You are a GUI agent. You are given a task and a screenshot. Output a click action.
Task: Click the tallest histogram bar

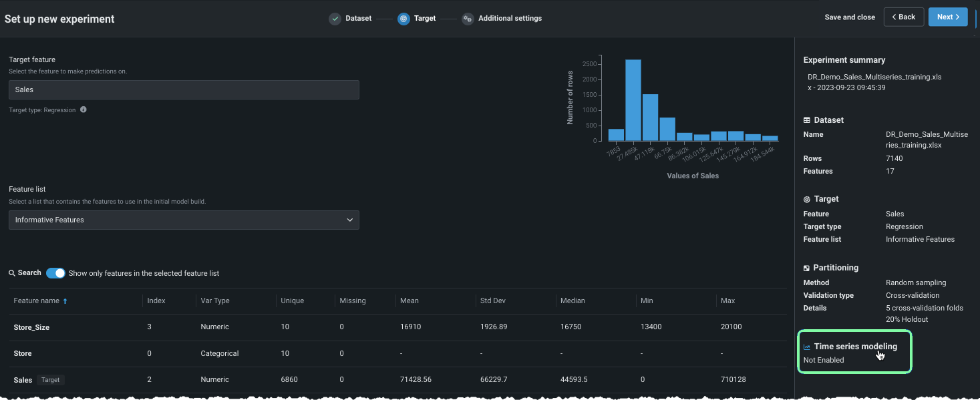click(x=633, y=100)
